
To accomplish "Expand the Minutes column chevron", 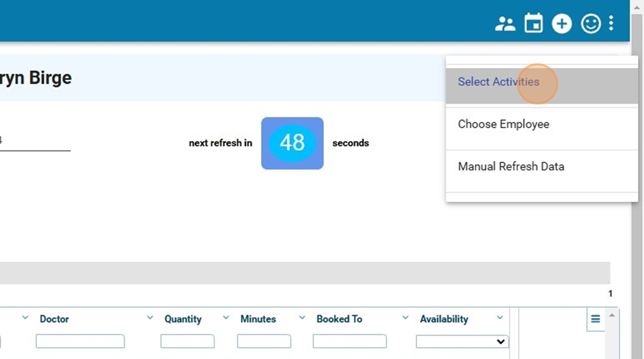I will [x=302, y=318].
